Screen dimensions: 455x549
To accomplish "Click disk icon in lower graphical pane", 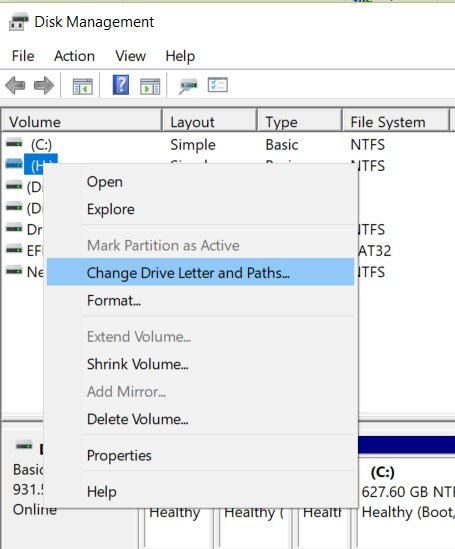I will (24, 445).
